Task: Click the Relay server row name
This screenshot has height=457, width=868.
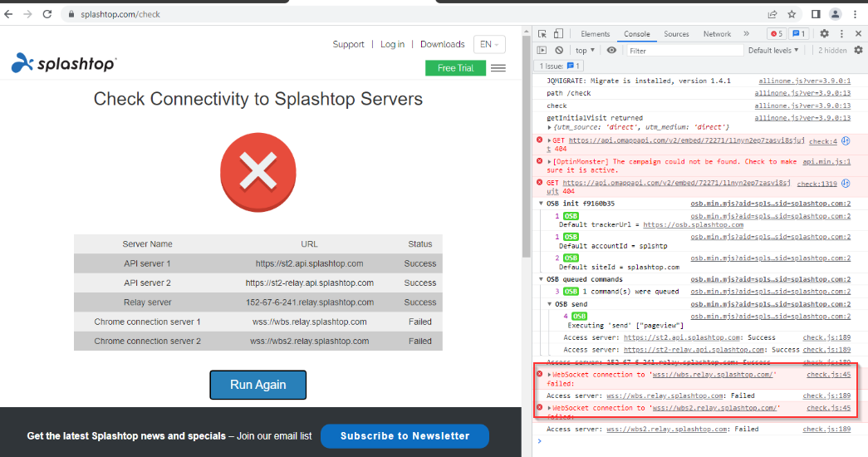Action: [x=147, y=302]
